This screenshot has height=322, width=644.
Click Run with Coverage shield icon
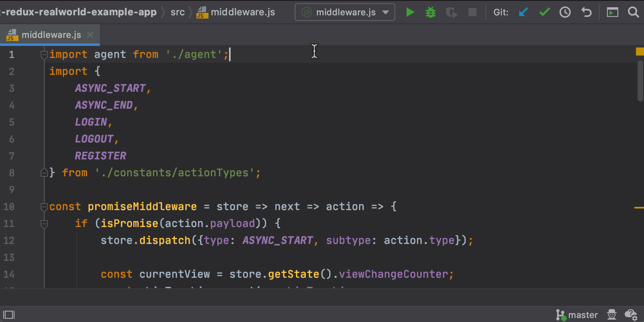coord(451,13)
